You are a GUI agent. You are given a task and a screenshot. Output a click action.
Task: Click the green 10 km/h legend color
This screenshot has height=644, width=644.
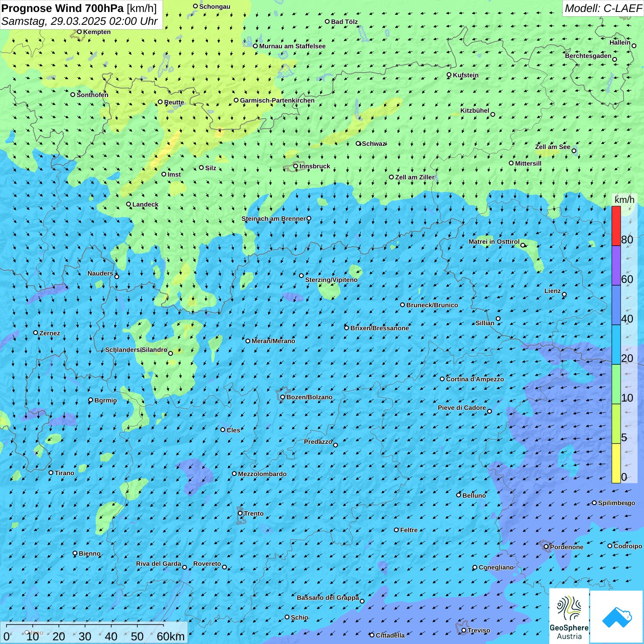click(x=616, y=384)
